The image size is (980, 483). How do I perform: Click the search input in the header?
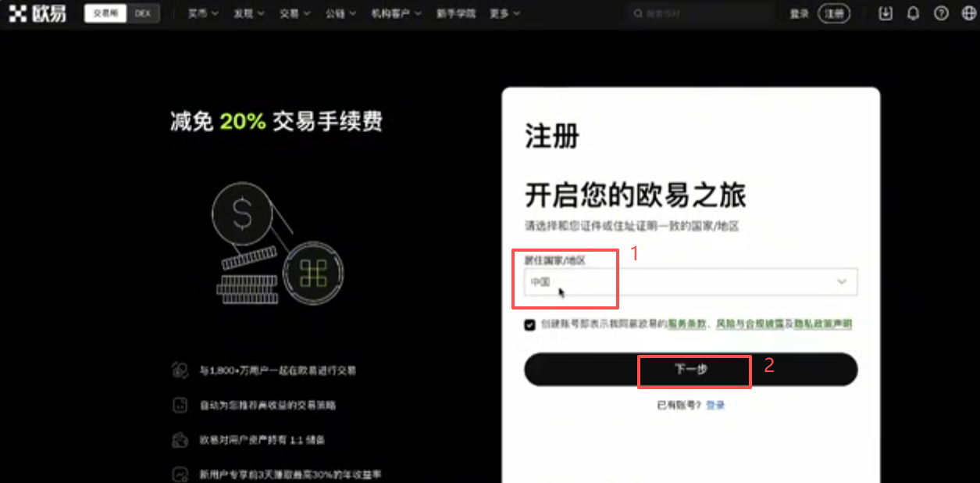click(699, 14)
